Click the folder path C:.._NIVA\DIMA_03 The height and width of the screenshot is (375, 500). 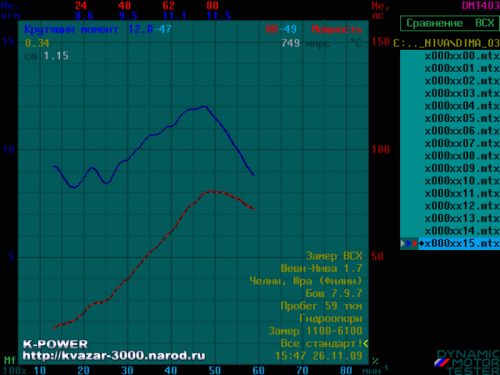click(446, 43)
